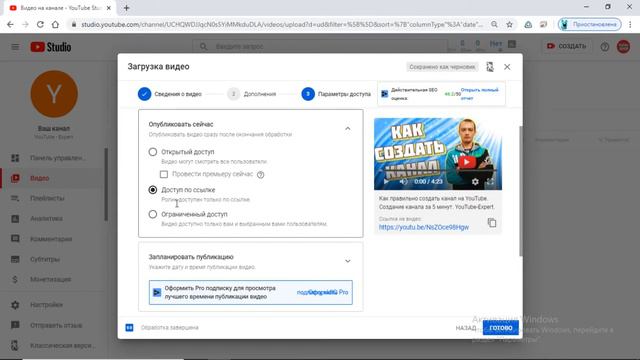Viewport: 640px width, 360px height.
Task: Click the СОЗДАТЬ button in header
Action: tap(567, 46)
